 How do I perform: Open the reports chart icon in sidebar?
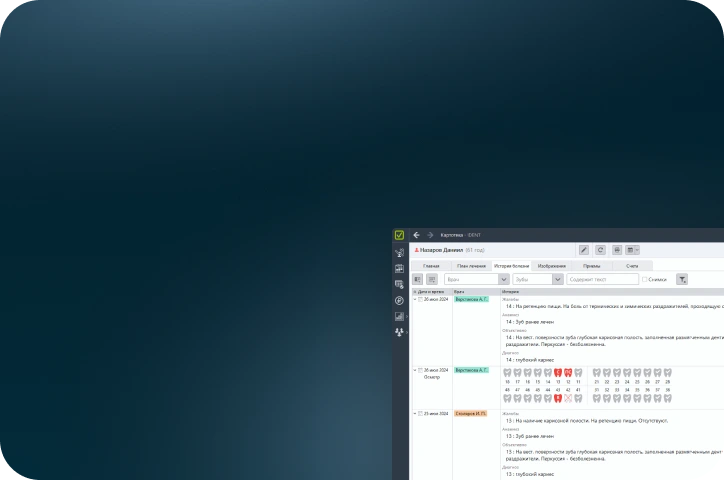click(399, 316)
